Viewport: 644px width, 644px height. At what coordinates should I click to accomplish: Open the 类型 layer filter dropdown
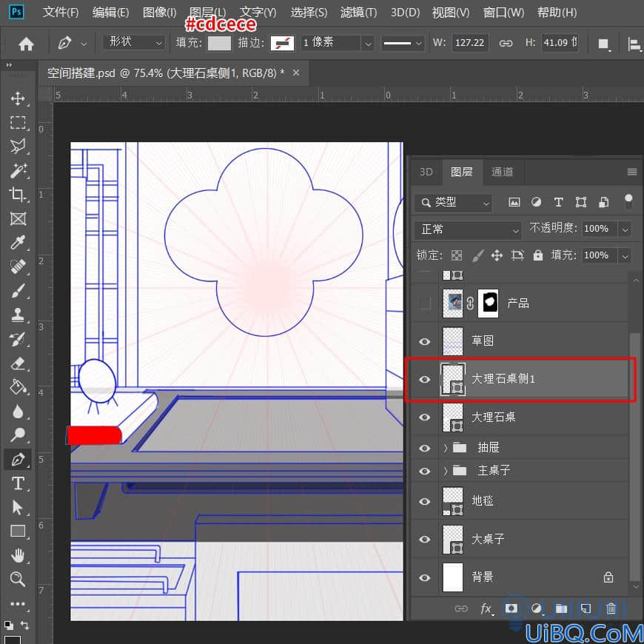tap(453, 203)
